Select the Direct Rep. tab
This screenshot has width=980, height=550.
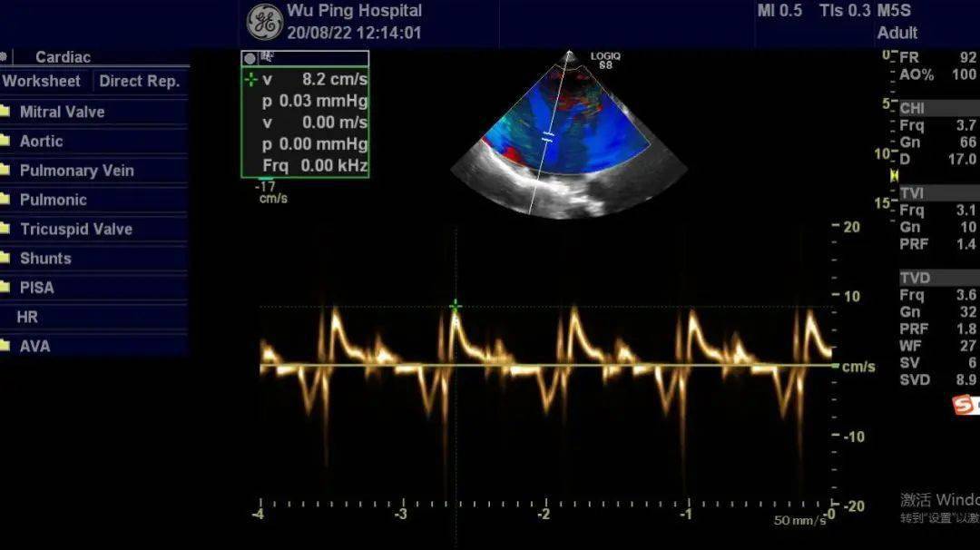[x=140, y=82]
